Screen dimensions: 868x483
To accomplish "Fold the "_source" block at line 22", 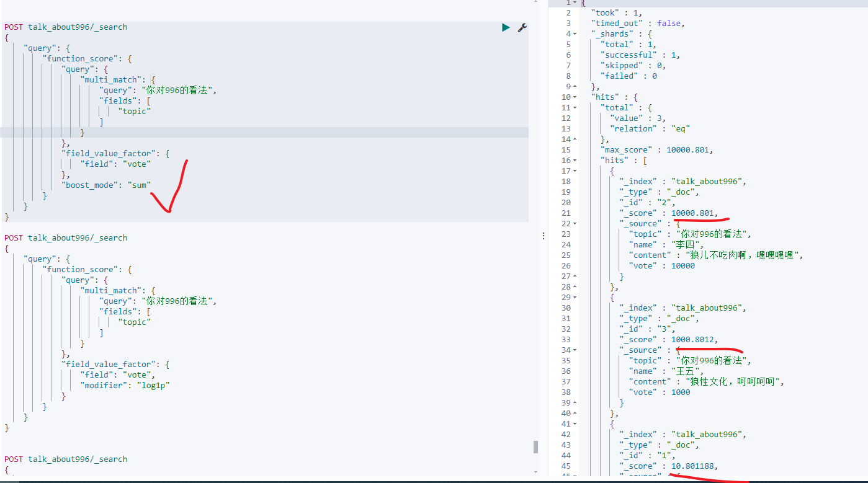I will [575, 223].
